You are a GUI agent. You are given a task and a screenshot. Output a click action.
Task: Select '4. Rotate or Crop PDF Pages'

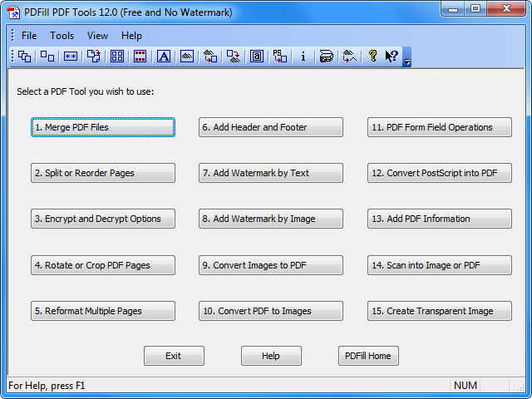tap(103, 265)
